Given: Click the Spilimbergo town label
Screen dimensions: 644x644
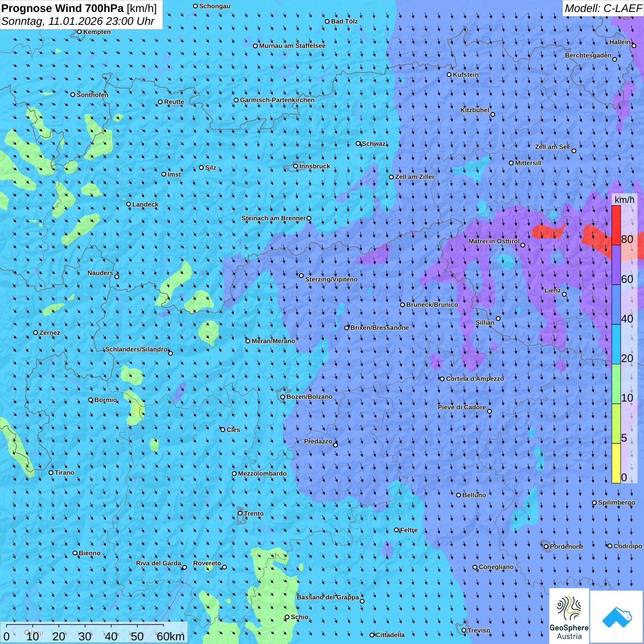Looking at the screenshot, I should pyautogui.click(x=616, y=502).
